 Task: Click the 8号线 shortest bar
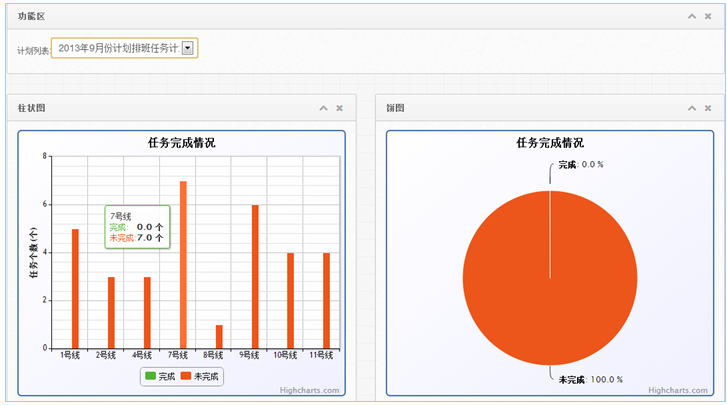click(219, 337)
